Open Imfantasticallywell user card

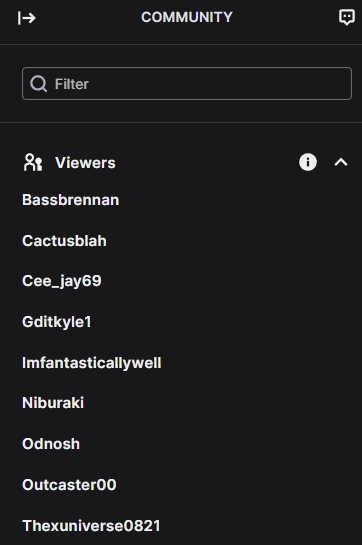[x=92, y=363]
